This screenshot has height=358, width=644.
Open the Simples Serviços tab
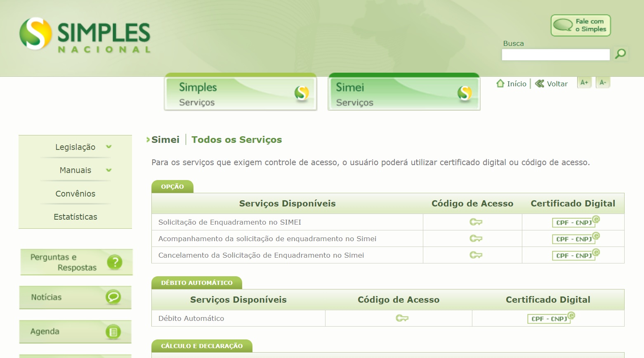tap(241, 92)
